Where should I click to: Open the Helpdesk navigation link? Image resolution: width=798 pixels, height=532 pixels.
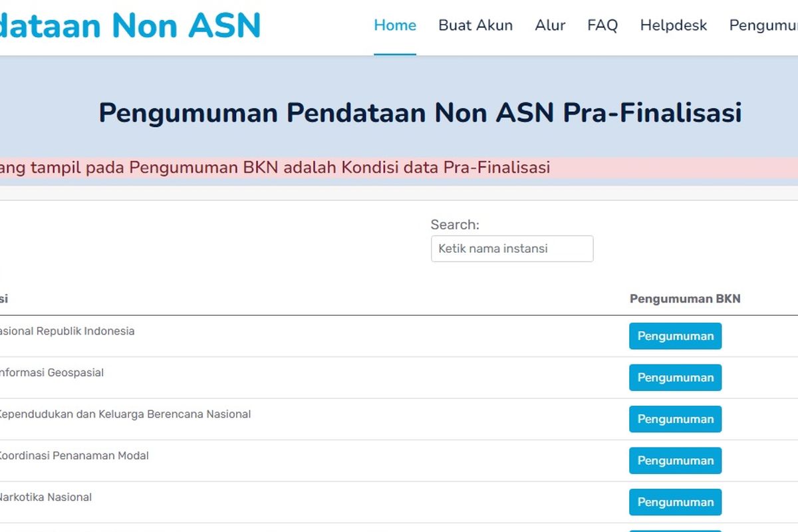673,26
